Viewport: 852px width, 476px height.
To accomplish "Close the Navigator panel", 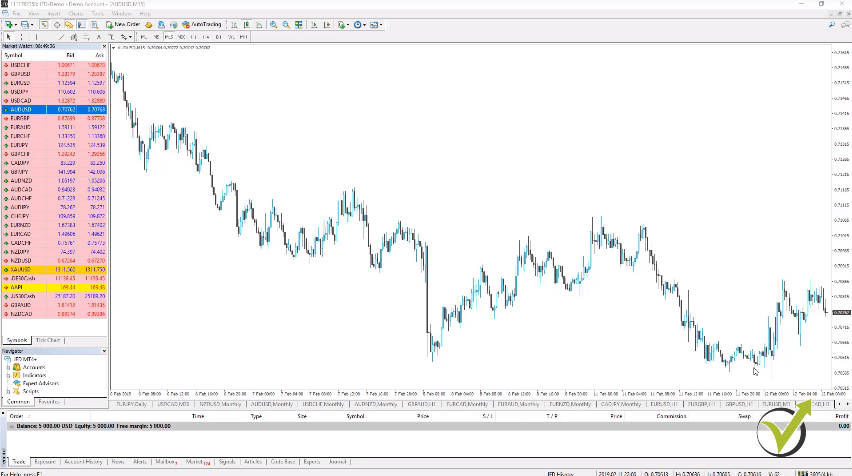I will (x=104, y=352).
